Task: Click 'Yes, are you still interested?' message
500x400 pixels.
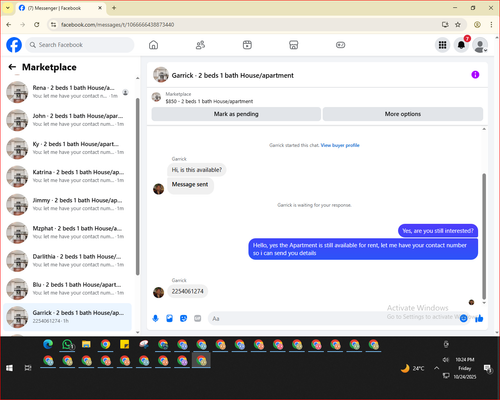Action: (x=438, y=231)
